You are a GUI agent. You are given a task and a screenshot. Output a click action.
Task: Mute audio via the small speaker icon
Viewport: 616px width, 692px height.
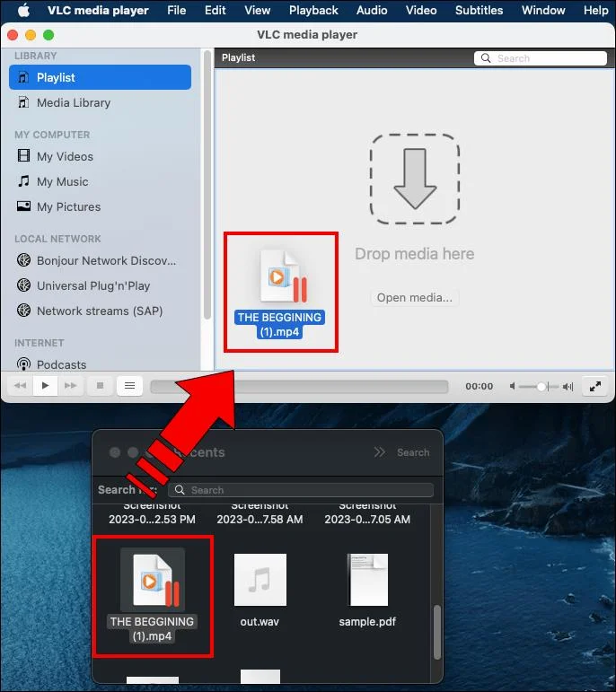(x=512, y=387)
